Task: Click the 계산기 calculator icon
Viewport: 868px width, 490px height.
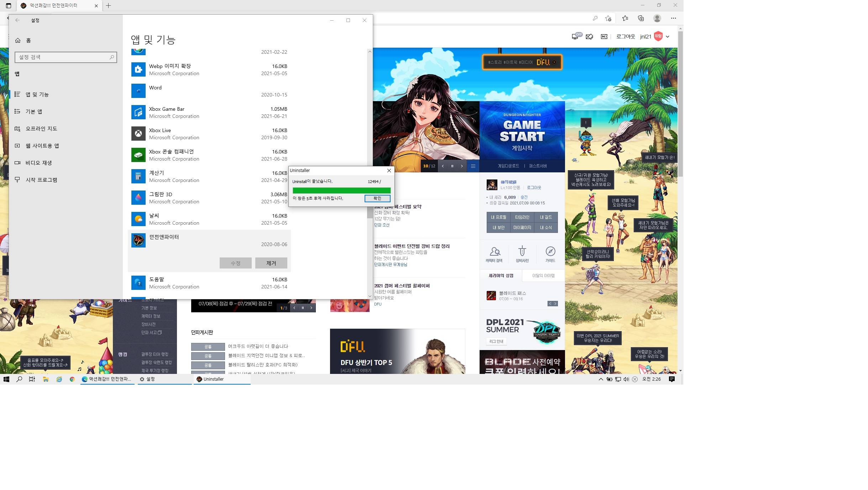Action: click(138, 176)
